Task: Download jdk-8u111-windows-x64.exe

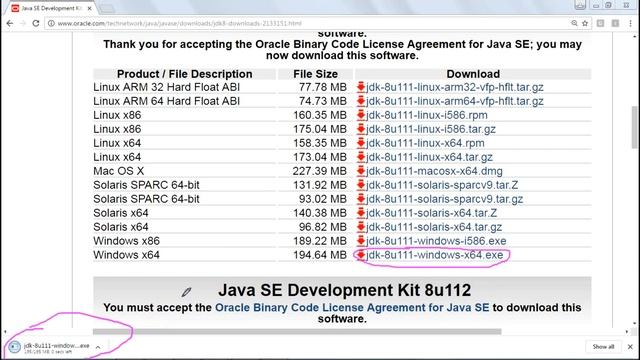Action: [435, 255]
